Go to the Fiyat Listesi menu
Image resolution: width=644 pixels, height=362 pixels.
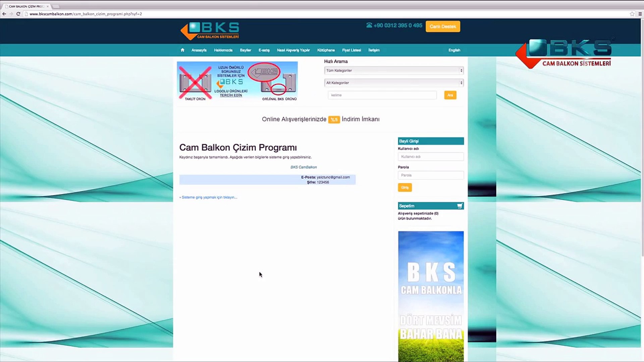[x=351, y=50]
